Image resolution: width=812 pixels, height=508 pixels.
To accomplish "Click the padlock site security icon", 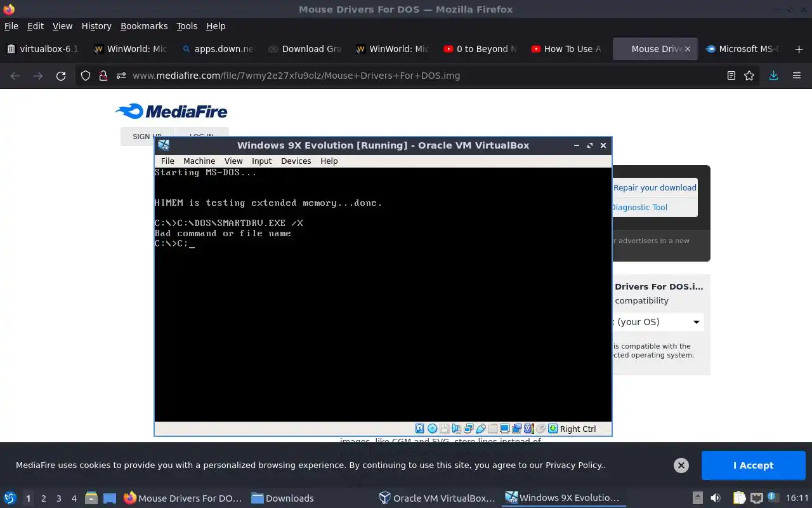I will pyautogui.click(x=103, y=76).
